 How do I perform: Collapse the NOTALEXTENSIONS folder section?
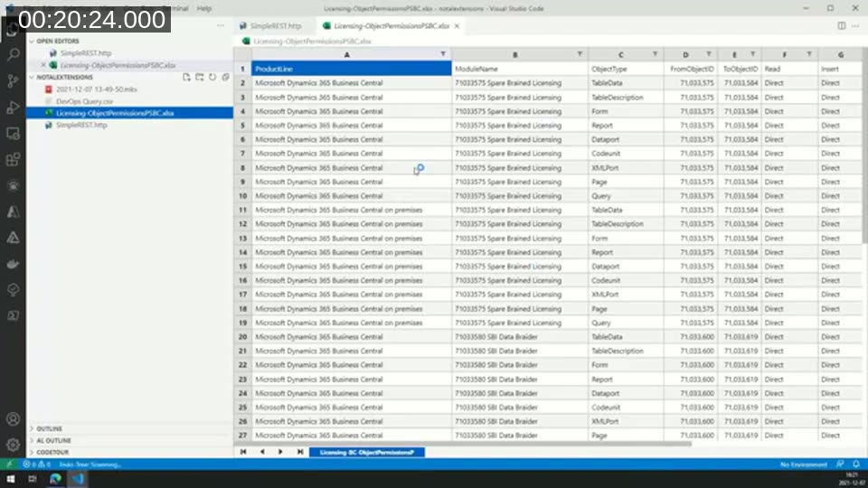pos(65,78)
